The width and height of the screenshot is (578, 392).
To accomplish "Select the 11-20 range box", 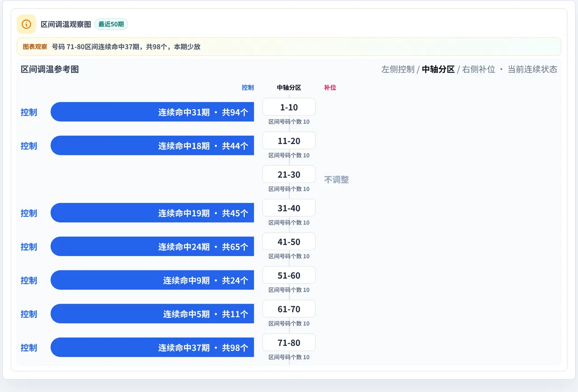I will point(289,141).
